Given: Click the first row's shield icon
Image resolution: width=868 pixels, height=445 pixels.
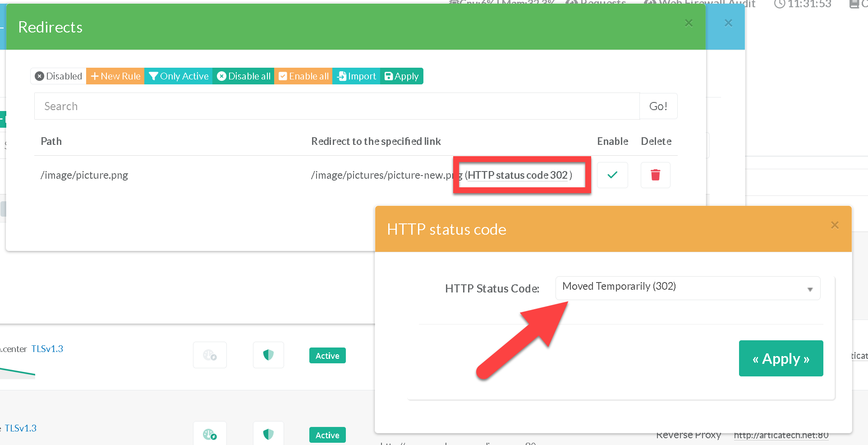Looking at the screenshot, I should 268,355.
